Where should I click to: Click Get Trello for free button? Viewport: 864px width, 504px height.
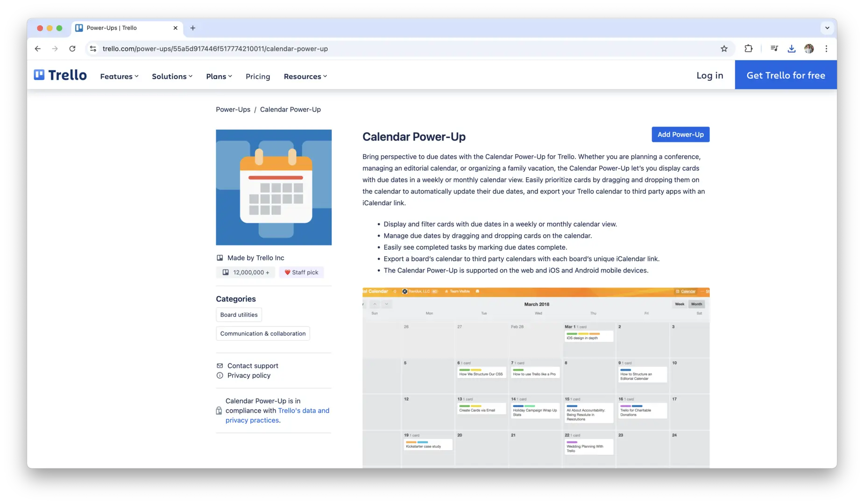click(x=786, y=75)
